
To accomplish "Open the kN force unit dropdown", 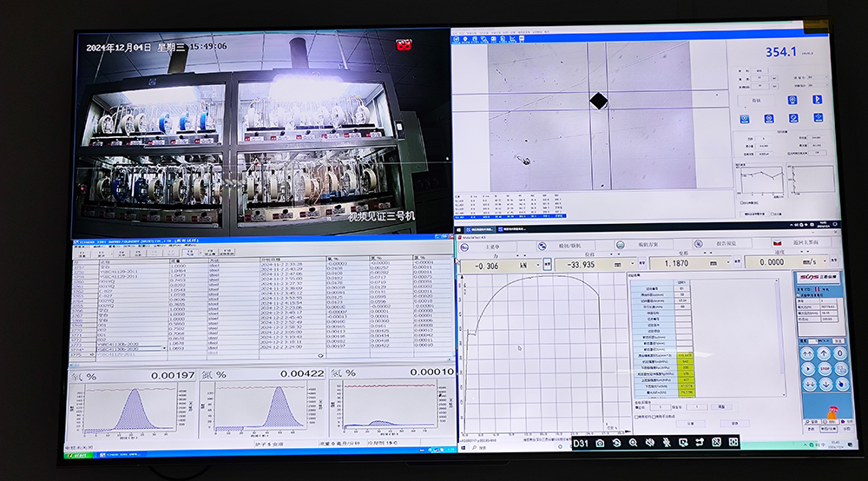I will pyautogui.click(x=536, y=264).
